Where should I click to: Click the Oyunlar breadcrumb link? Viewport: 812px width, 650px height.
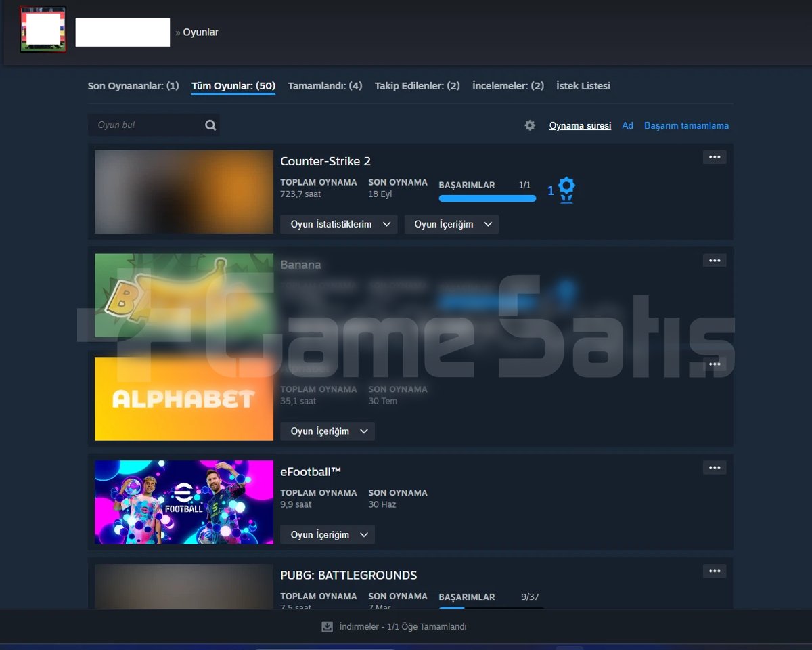[x=201, y=32]
